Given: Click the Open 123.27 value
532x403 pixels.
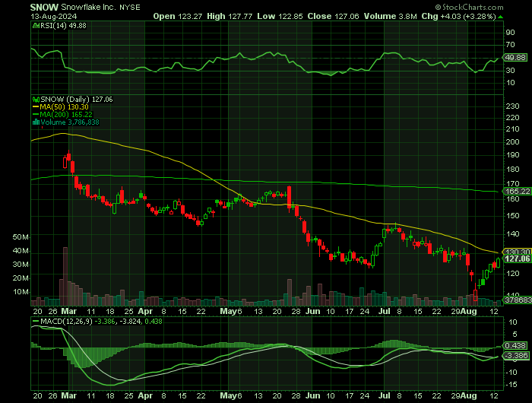Looking at the screenshot, I should click(x=176, y=16).
